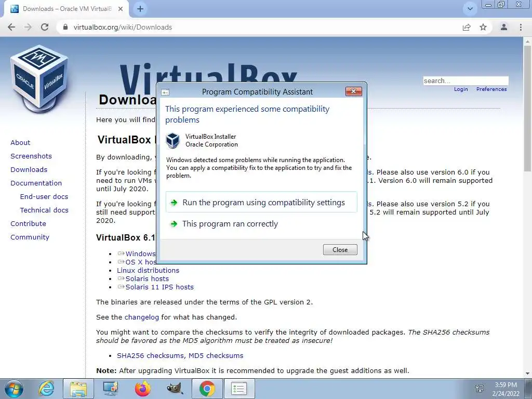Open Documentation in sidebar
This screenshot has height=399, width=532.
[x=36, y=183]
